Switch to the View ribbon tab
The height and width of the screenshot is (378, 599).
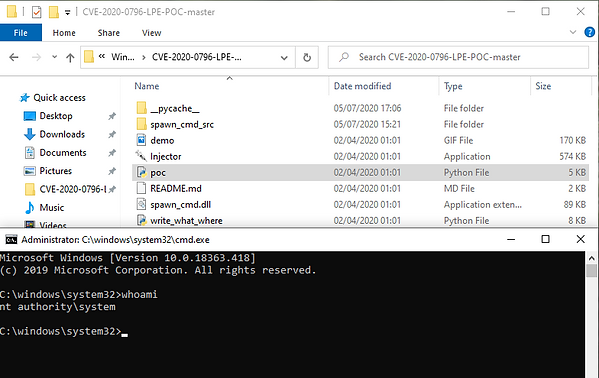[x=152, y=33]
